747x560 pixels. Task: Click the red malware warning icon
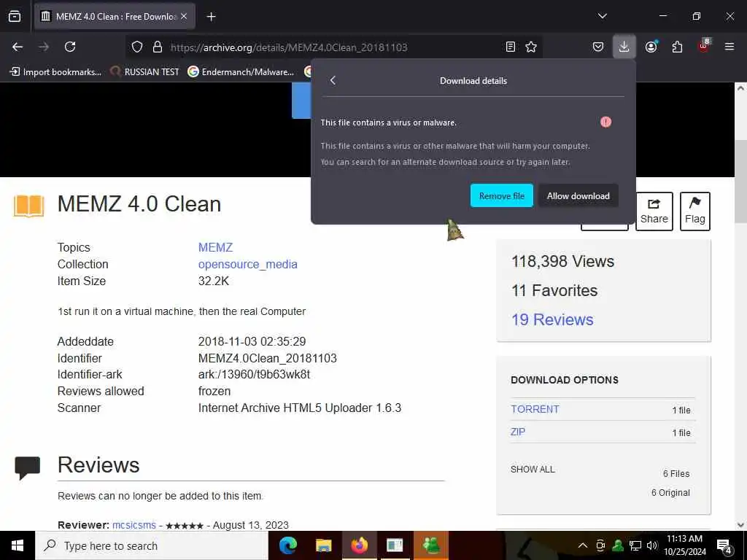point(605,122)
